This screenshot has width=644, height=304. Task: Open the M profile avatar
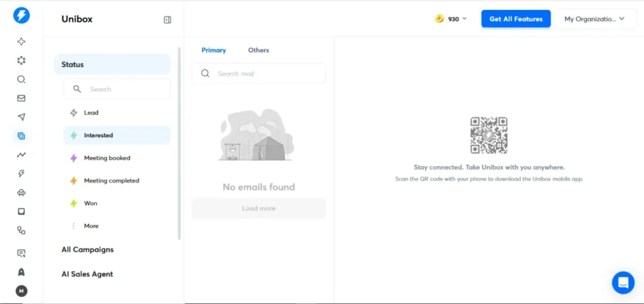[x=21, y=291]
